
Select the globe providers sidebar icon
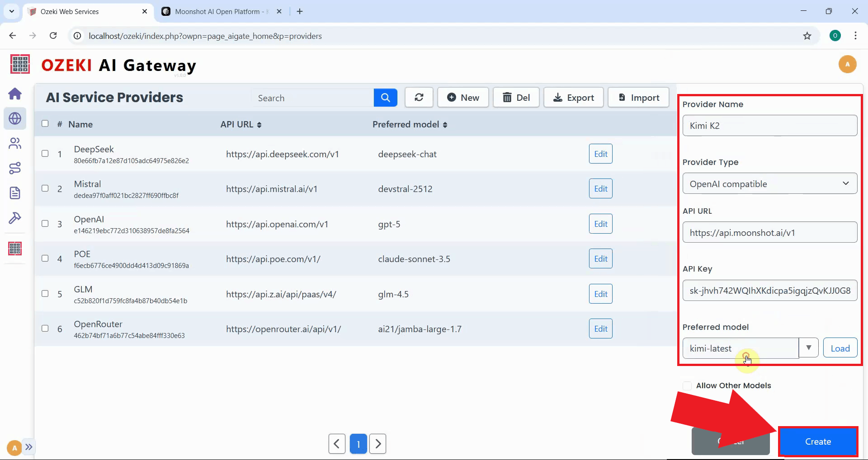(15, 119)
